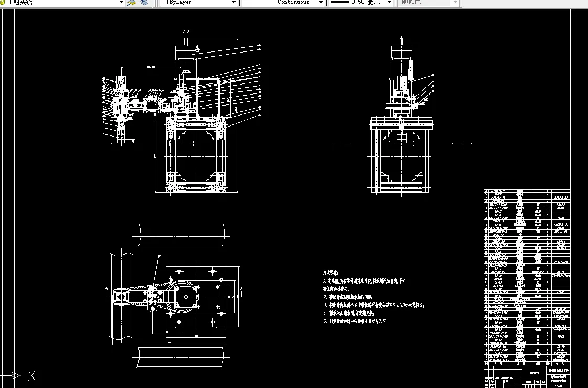Click the Layer Previous icon
Screen dimensions: 588x388
tap(144, 2)
